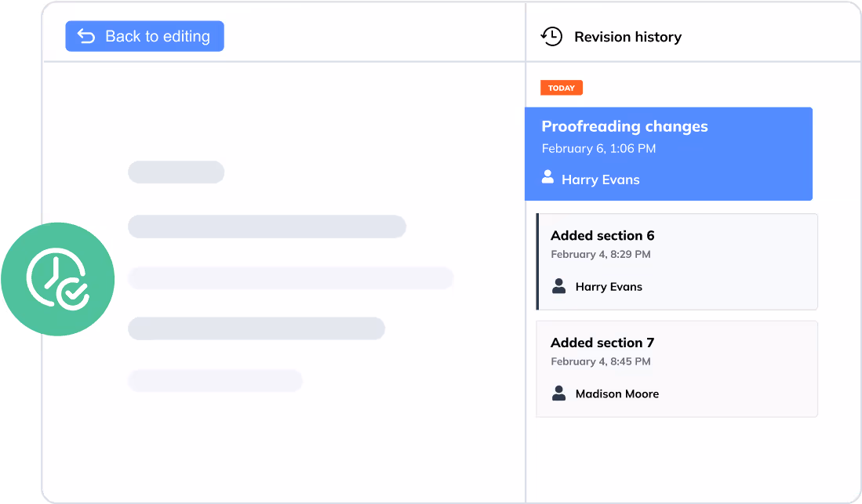This screenshot has width=862, height=504.
Task: Click the user icon in Proofreading changes card
Action: tap(548, 178)
